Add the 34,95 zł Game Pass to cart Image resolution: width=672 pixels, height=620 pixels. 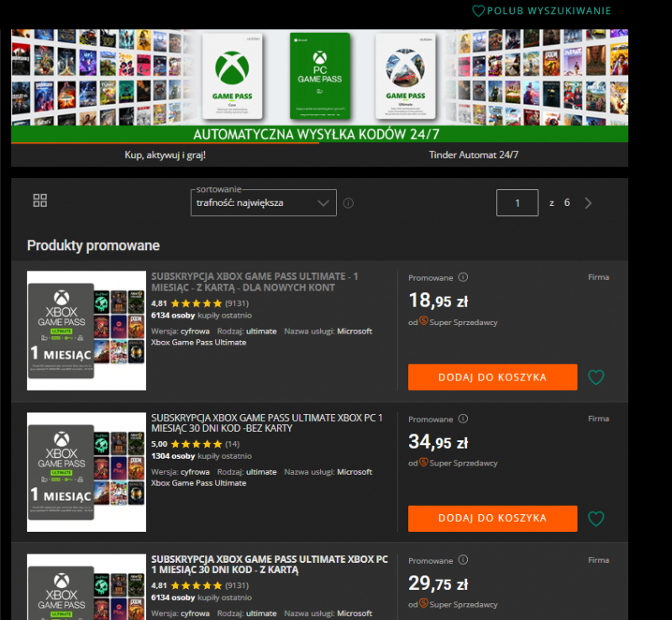pos(492,518)
